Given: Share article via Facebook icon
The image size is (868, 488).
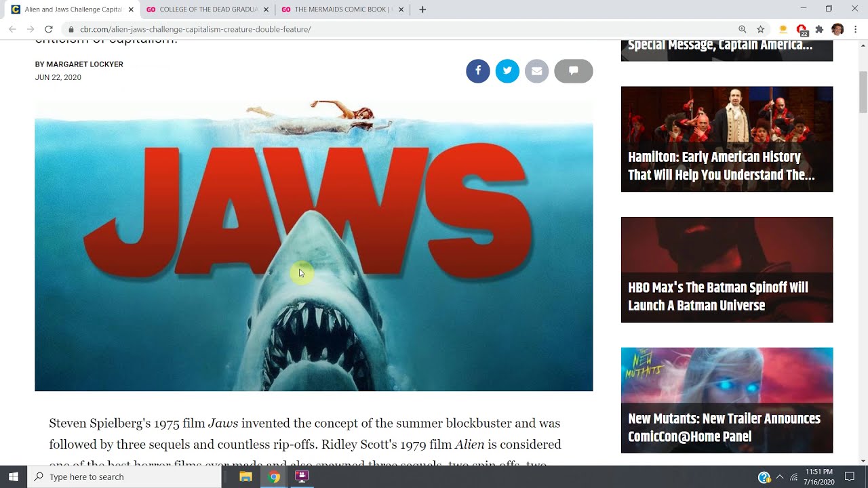Looking at the screenshot, I should [x=477, y=71].
